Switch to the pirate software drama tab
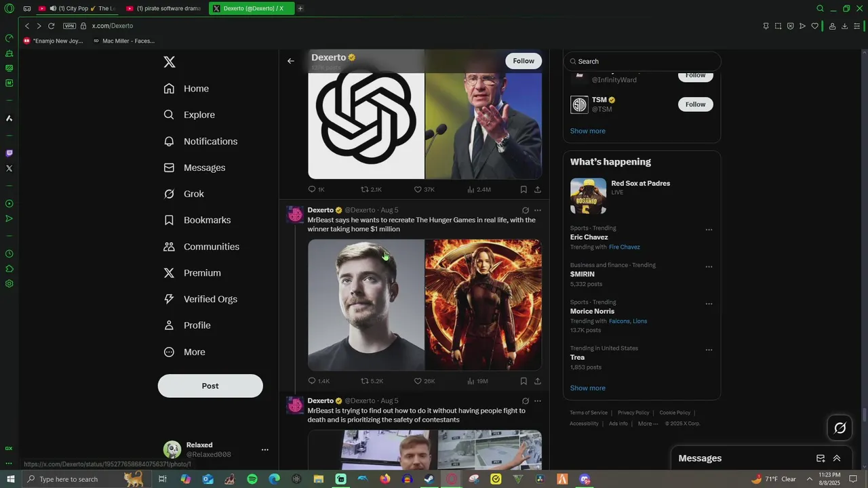The height and width of the screenshot is (488, 868). [x=163, y=8]
